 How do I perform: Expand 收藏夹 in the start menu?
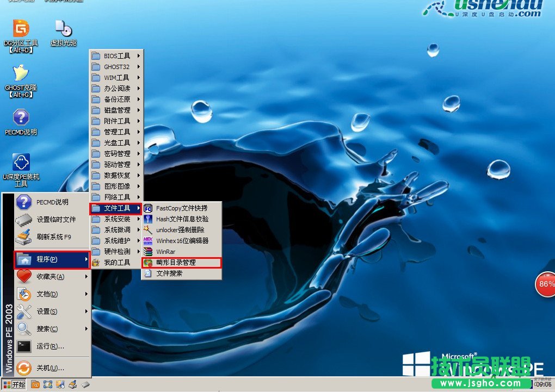point(50,277)
